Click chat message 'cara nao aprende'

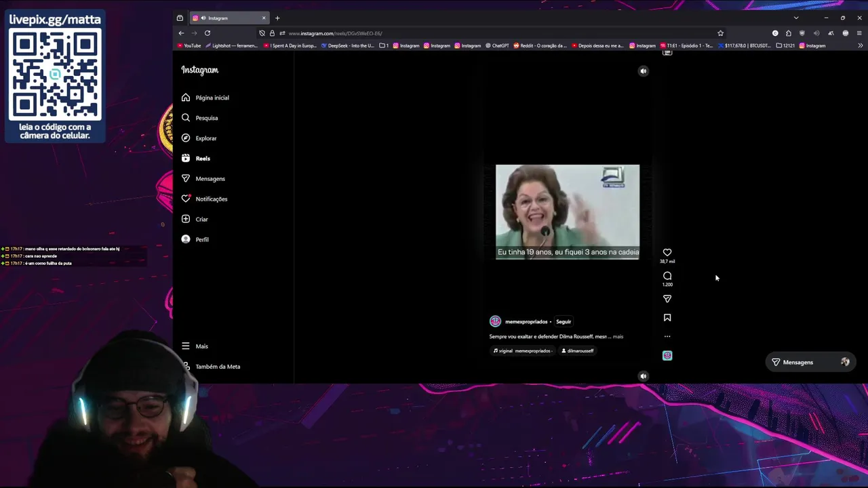point(41,256)
